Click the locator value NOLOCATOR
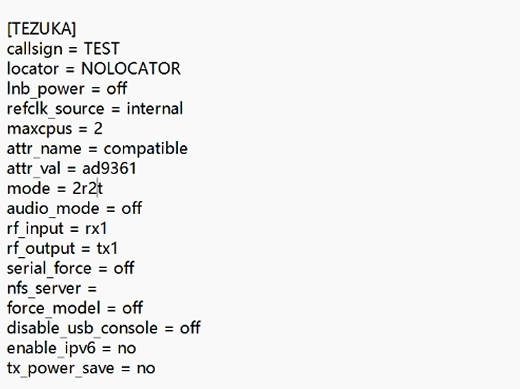The width and height of the screenshot is (520, 389). tap(131, 69)
